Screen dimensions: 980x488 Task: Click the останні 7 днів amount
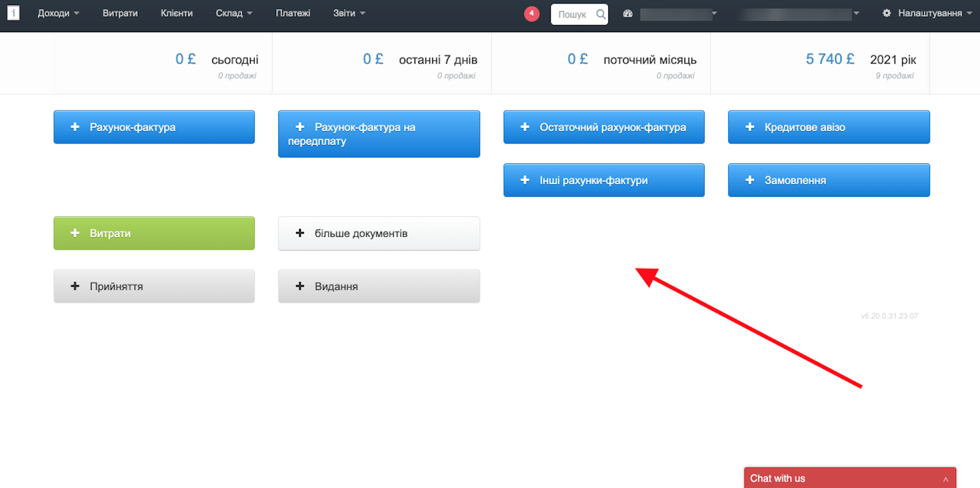click(373, 59)
